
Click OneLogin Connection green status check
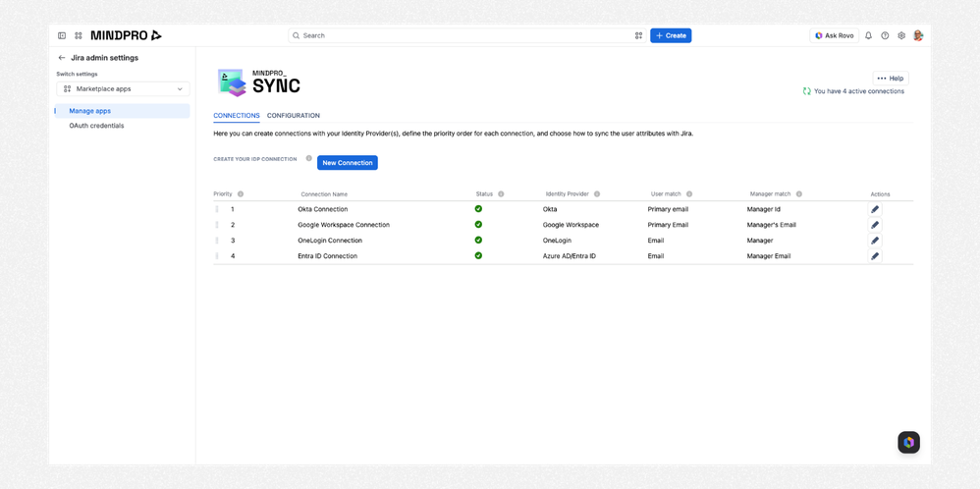tap(479, 241)
